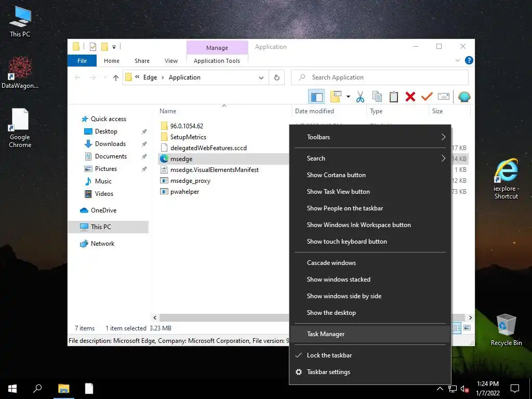Click the Manage contextual tab
The width and height of the screenshot is (532, 399).
click(217, 48)
